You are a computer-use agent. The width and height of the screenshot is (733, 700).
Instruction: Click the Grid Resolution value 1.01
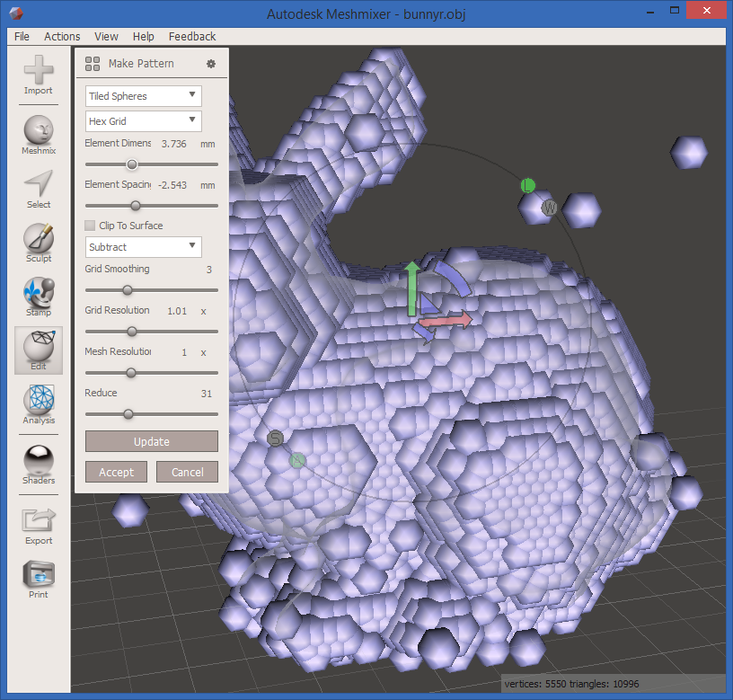point(177,311)
